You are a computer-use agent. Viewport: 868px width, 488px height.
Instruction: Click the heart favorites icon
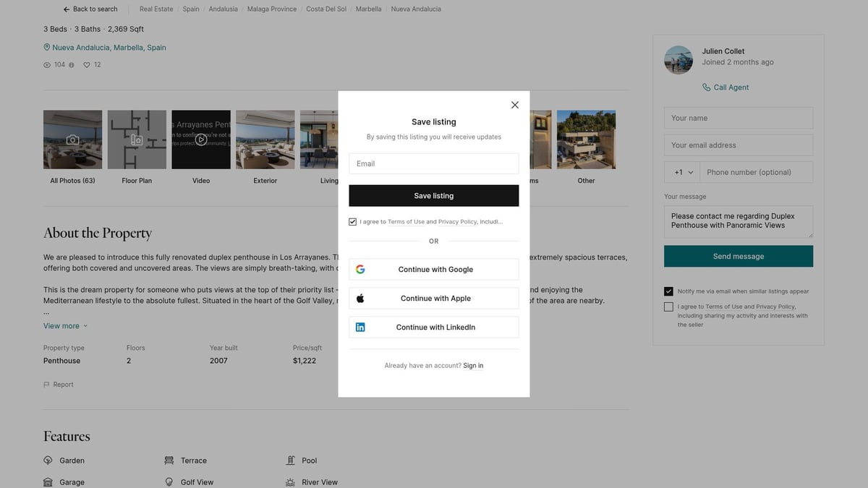[87, 65]
